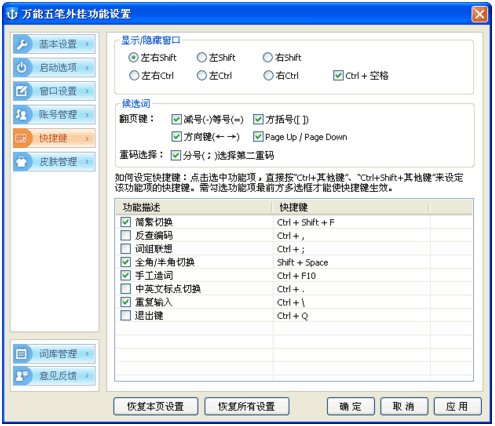
Task: Confirm with the 确定 button
Action: 351,406
